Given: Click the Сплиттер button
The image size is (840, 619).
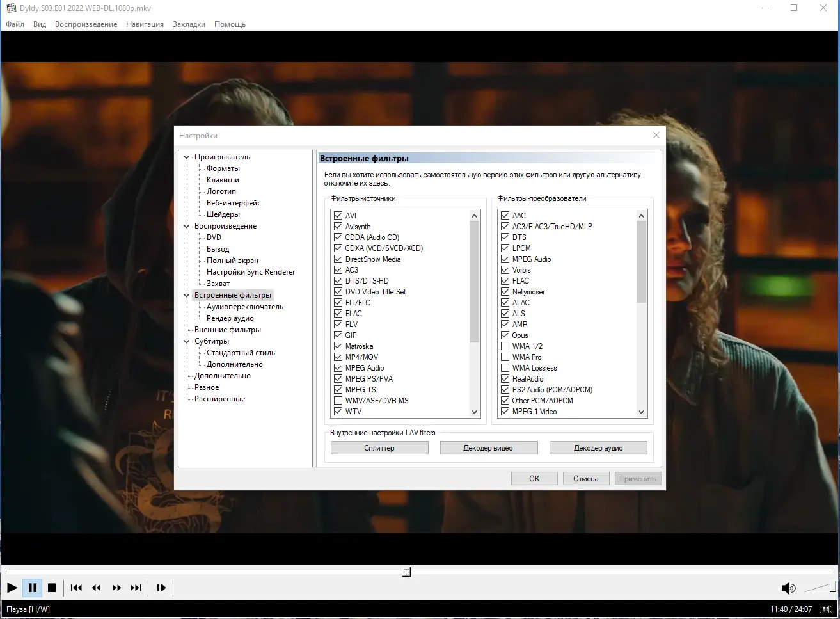Looking at the screenshot, I should click(379, 448).
